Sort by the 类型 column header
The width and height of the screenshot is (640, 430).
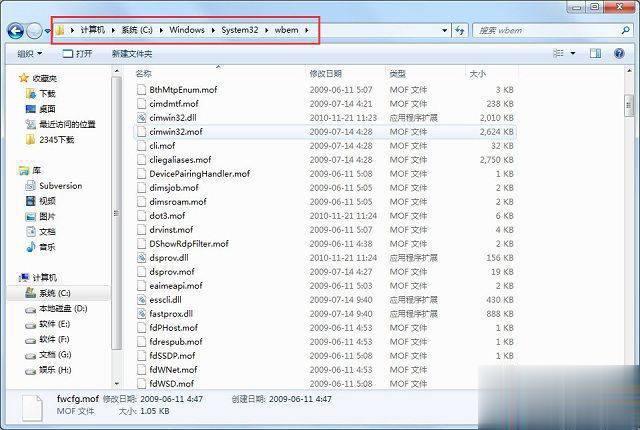tap(398, 73)
